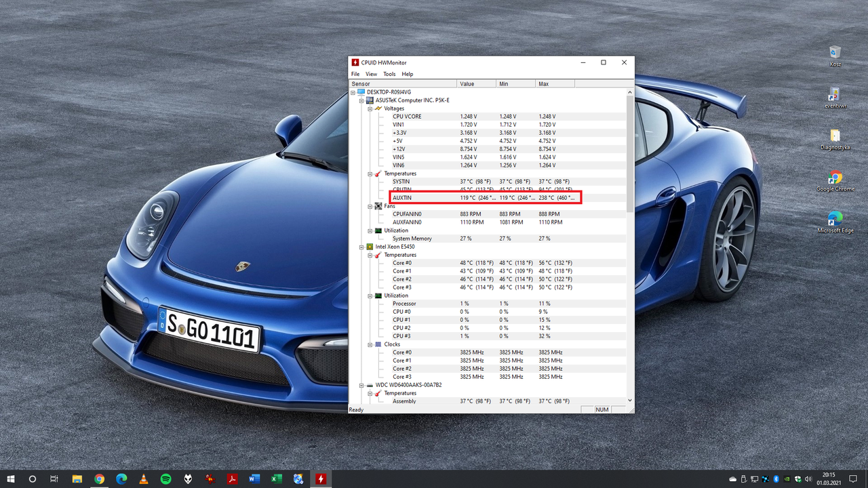Open the File menu
This screenshot has width=868, height=488.
[x=355, y=74]
